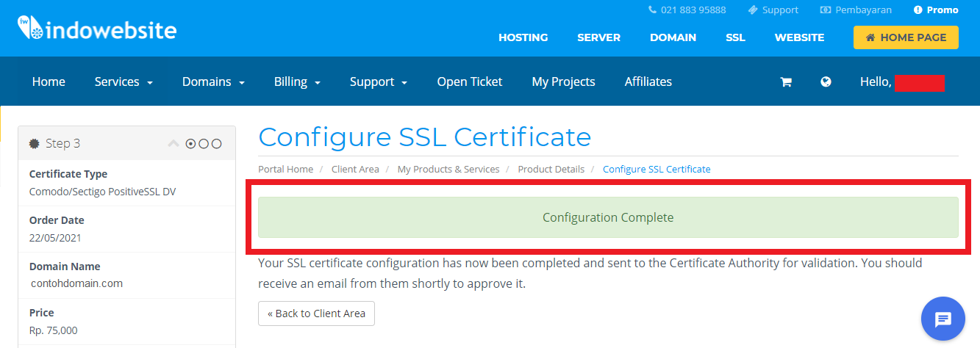The width and height of the screenshot is (980, 348).
Task: Click Client Area breadcrumb
Action: (355, 169)
